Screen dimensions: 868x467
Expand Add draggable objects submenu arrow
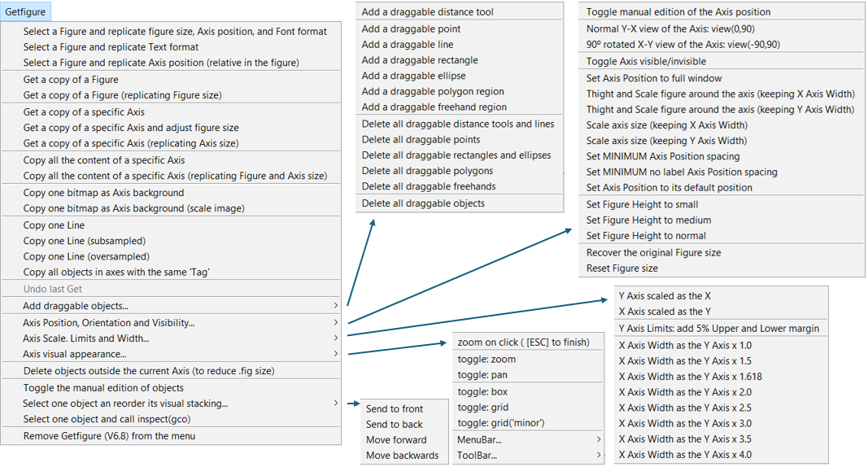tap(335, 305)
